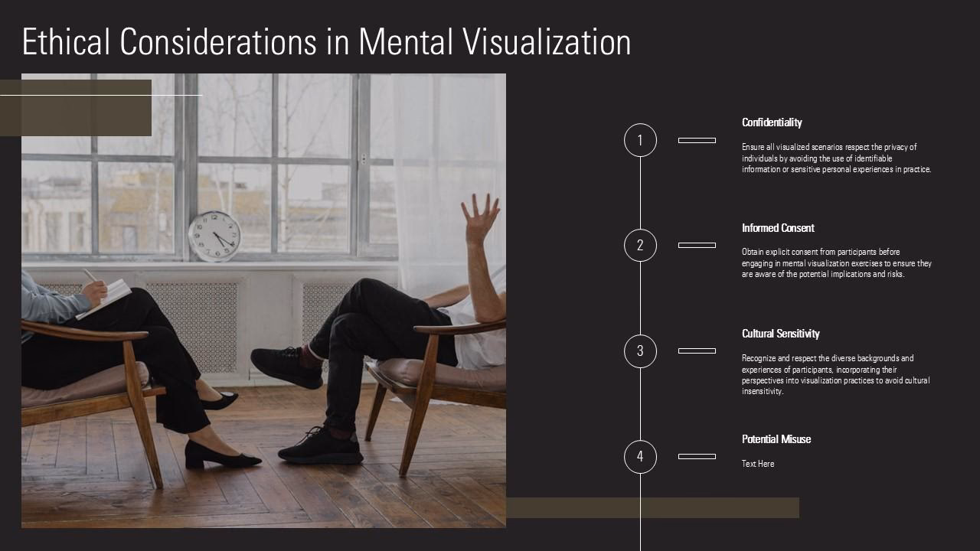Click the paragraph beginning 'Obtain explicit consent'
The image size is (980, 551).
837,263
